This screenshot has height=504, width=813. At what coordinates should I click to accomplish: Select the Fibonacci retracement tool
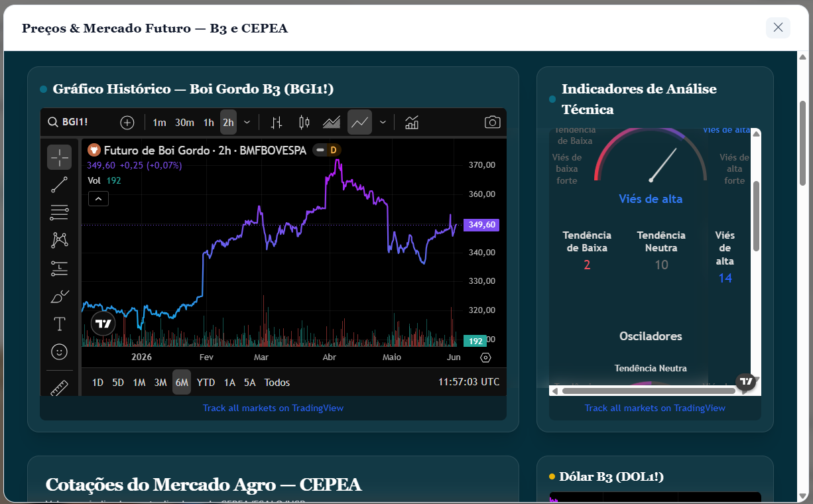(x=59, y=213)
